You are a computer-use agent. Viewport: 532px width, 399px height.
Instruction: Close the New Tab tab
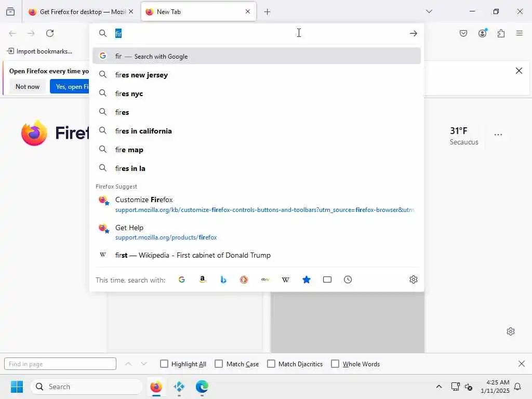pyautogui.click(x=248, y=11)
